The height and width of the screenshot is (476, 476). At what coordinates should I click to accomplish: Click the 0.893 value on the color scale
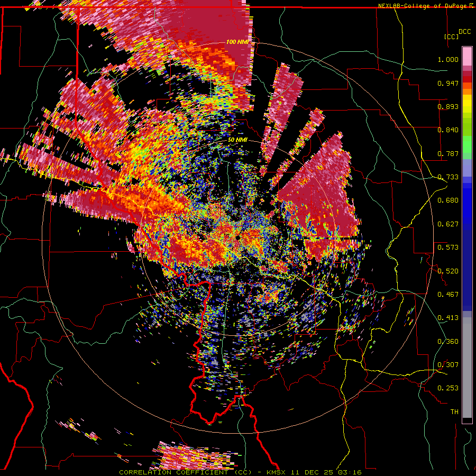[x=448, y=106]
